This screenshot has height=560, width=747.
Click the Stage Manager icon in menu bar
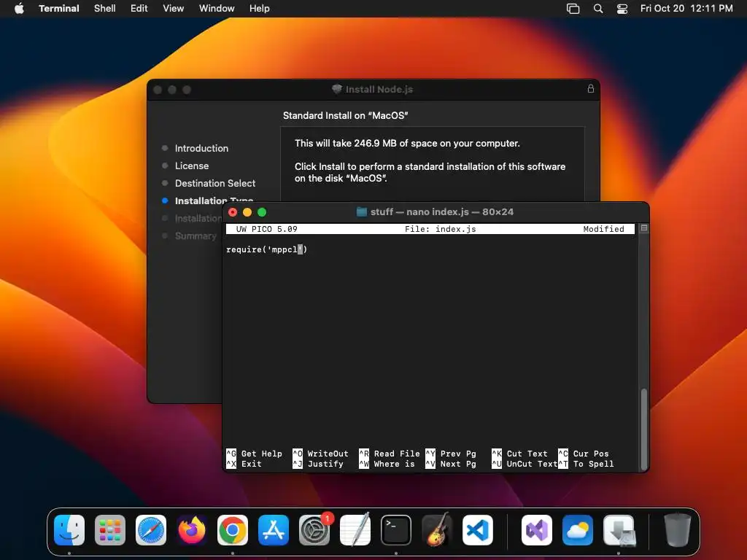573,8
